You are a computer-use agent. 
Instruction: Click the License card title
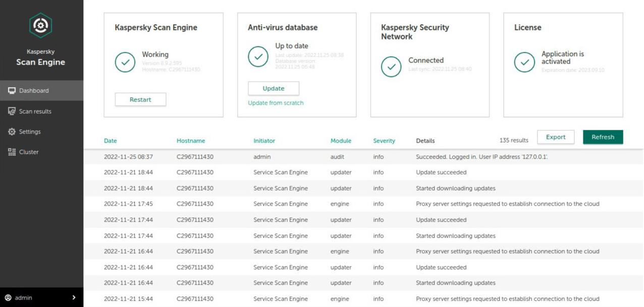pos(528,28)
